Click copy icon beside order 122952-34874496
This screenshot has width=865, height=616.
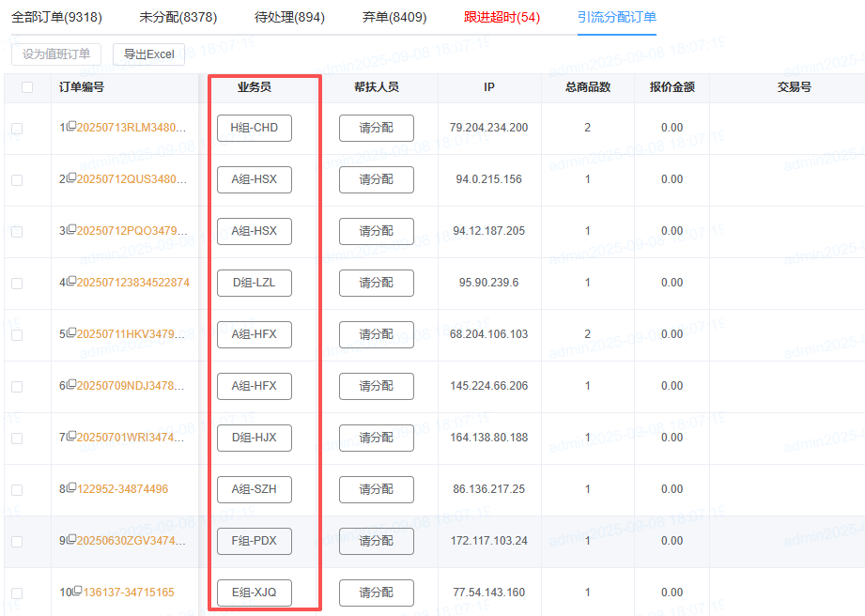coord(71,489)
